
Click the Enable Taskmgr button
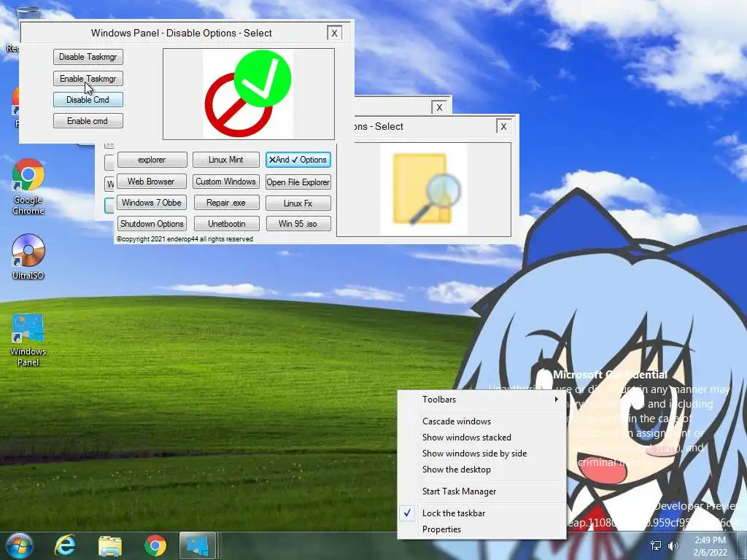point(88,79)
